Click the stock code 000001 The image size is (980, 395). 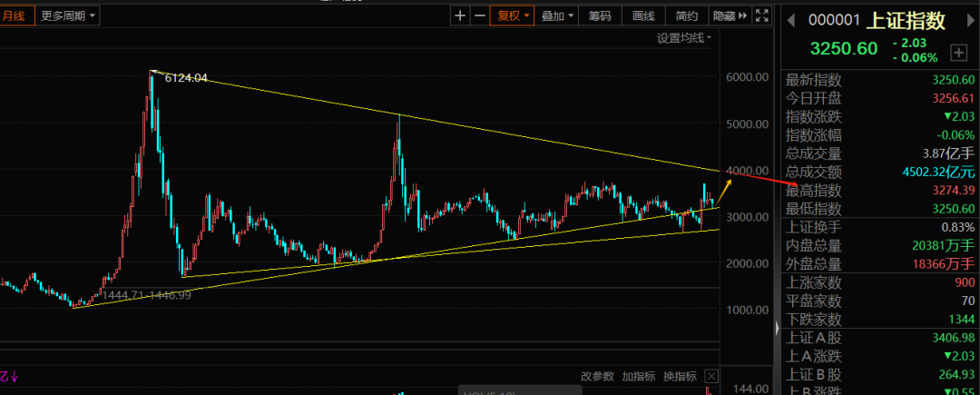coord(835,21)
